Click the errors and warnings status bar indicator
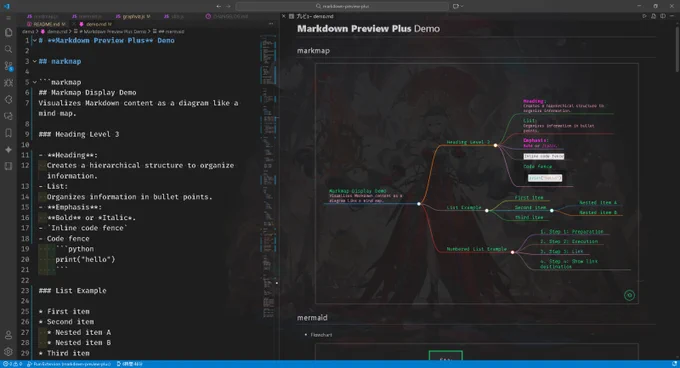680x368 pixels. 12,364
